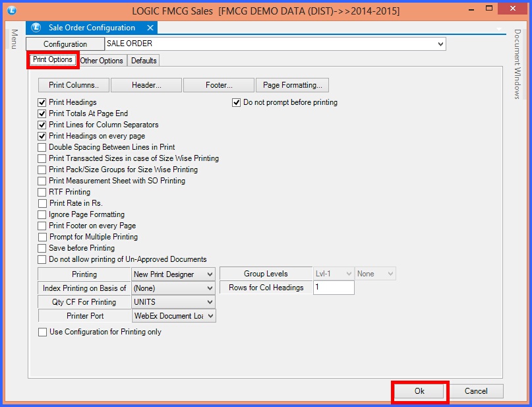
Task: Click the Cancel button
Action: click(476, 391)
